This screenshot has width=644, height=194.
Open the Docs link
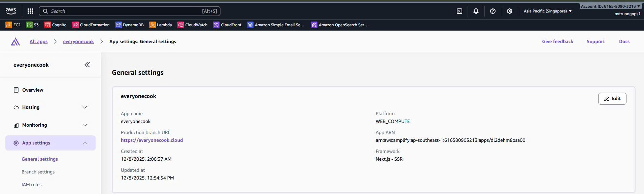coord(624,41)
